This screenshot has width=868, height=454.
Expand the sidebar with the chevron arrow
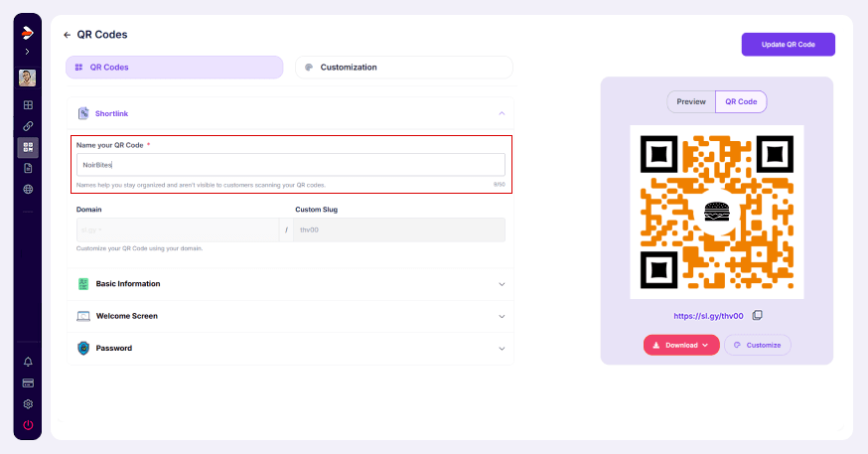[27, 52]
